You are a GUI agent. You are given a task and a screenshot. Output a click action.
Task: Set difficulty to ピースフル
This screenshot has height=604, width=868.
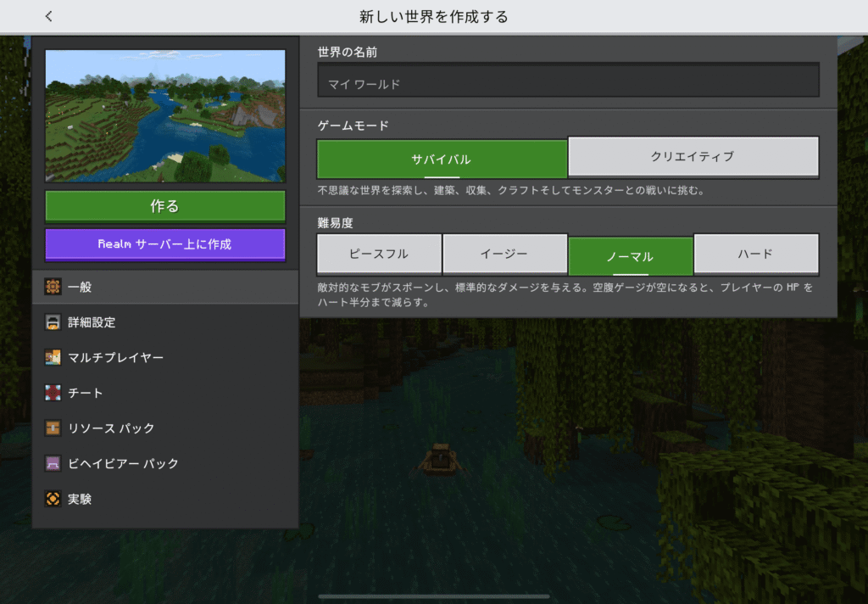[x=379, y=254]
